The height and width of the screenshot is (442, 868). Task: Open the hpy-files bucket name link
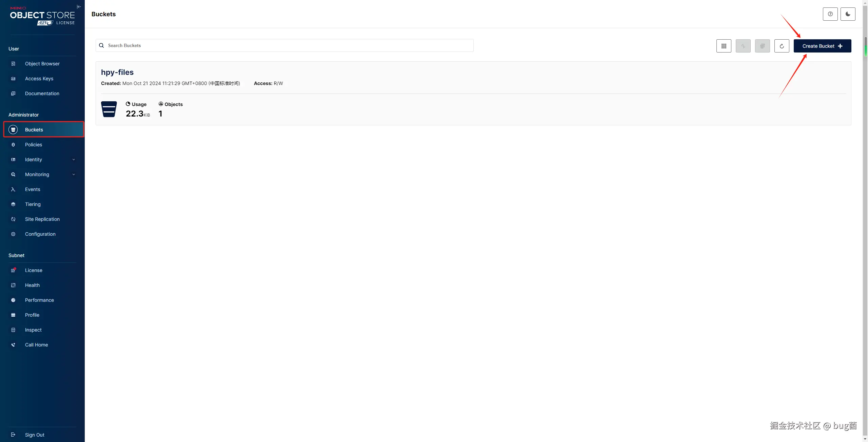point(117,72)
